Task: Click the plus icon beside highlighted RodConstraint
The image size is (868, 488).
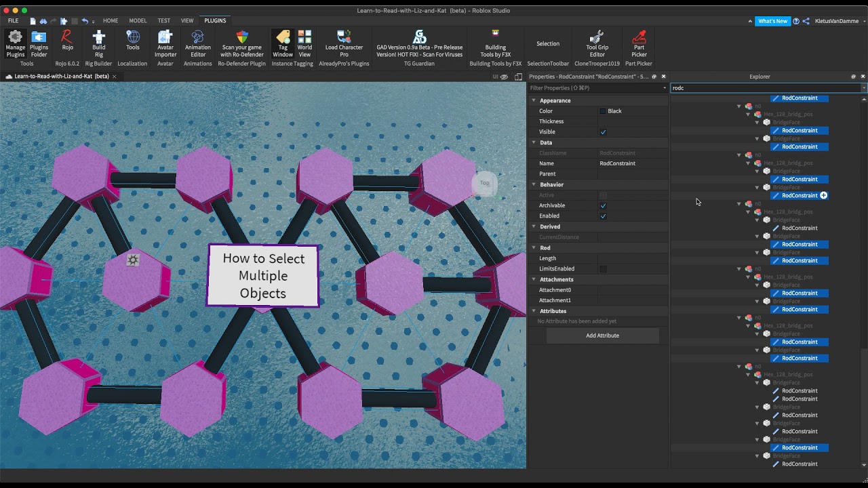Action: [824, 195]
